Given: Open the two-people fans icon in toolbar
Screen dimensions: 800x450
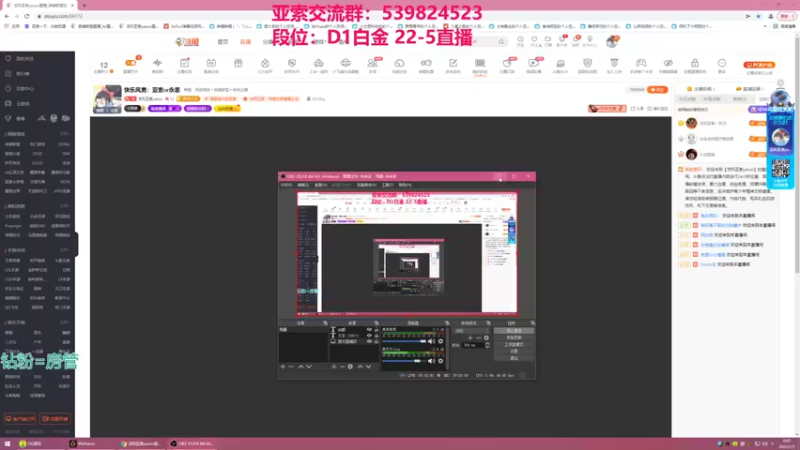Looking at the screenshot, I should point(372,63).
